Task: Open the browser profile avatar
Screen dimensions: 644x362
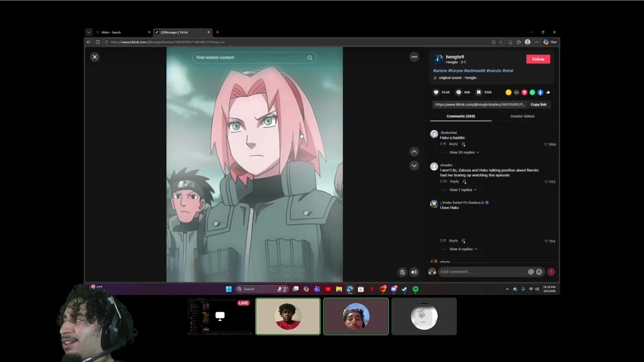Action: pyautogui.click(x=527, y=42)
